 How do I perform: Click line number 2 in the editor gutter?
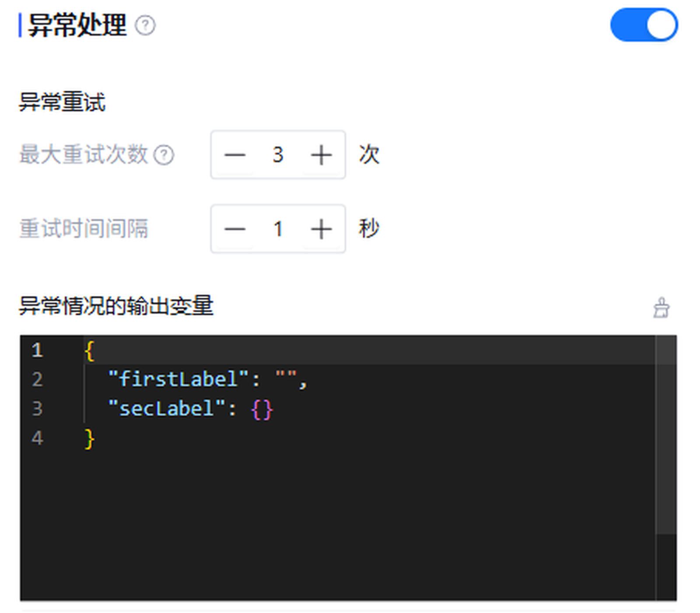37,379
